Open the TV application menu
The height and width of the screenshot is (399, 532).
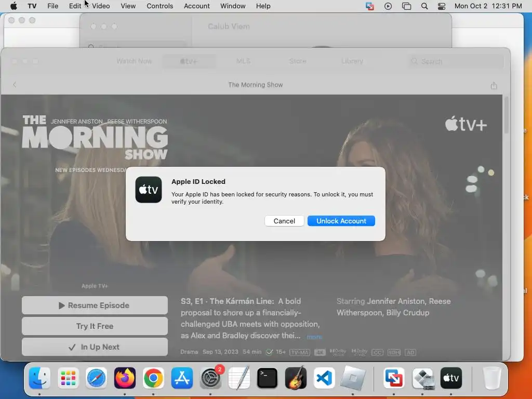pyautogui.click(x=32, y=6)
